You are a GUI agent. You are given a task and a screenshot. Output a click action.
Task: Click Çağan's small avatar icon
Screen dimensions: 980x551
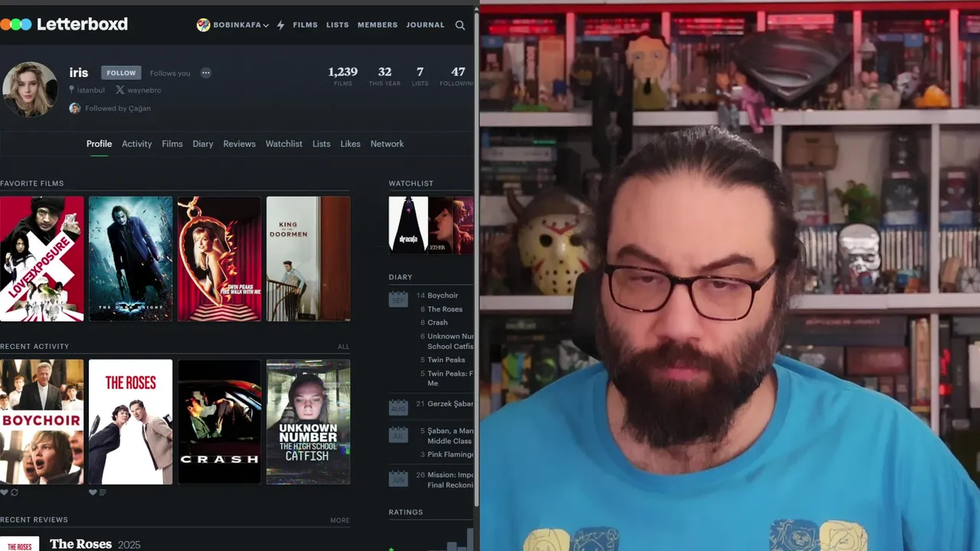point(75,108)
